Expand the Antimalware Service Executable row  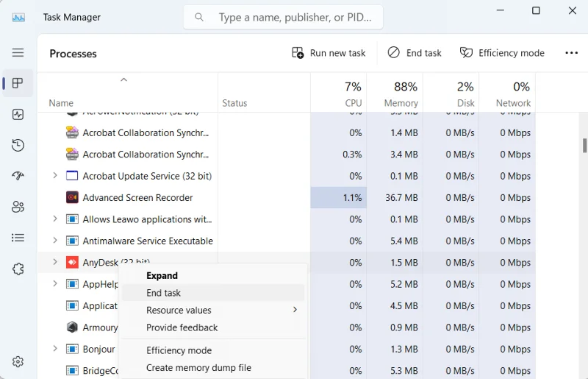coord(55,241)
